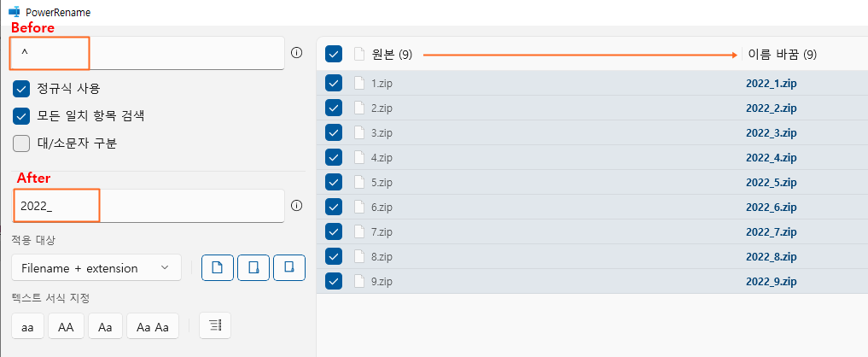The height and width of the screenshot is (357, 868).
Task: Uncheck the checkbox for 3.zip
Action: 334,132
